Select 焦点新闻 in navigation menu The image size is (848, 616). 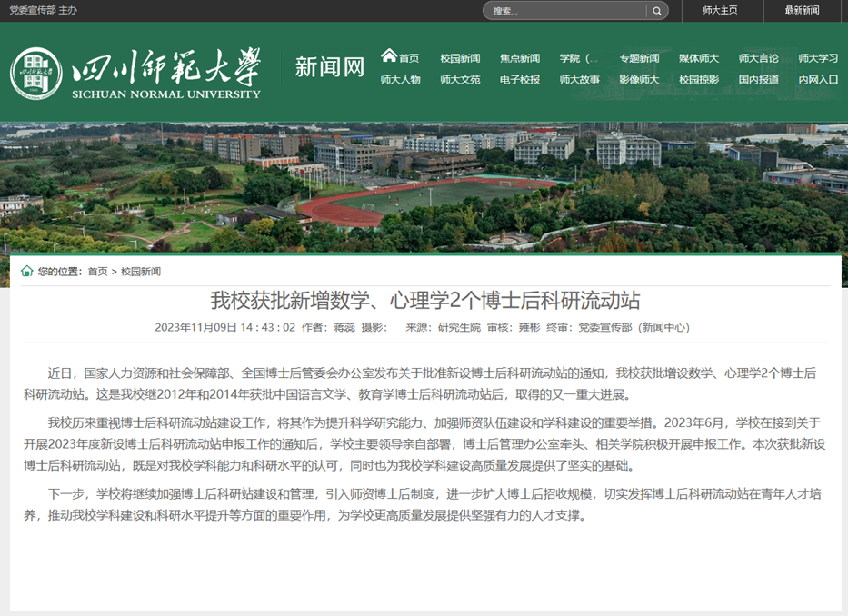click(x=520, y=59)
